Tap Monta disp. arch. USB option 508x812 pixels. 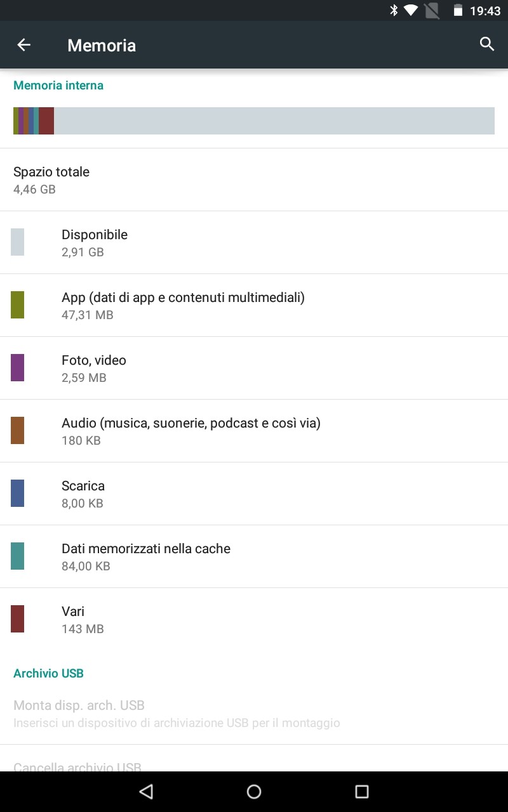(254, 713)
